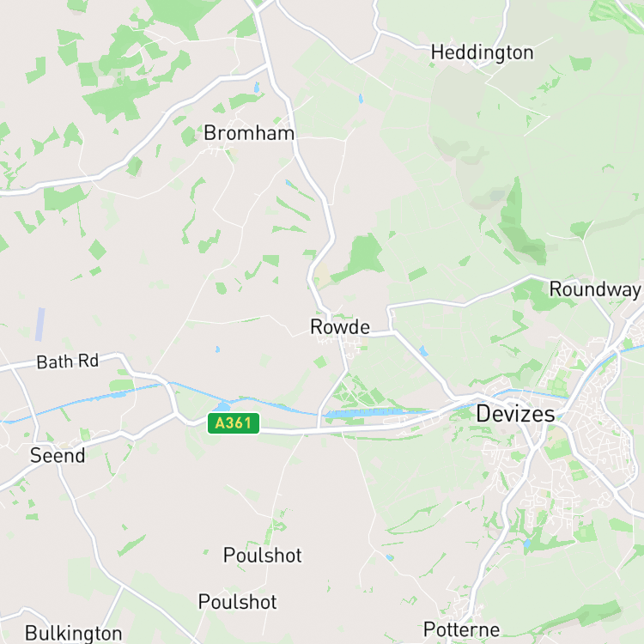Click the large woodland northwest of Bromham
644x644 pixels.
119,96
